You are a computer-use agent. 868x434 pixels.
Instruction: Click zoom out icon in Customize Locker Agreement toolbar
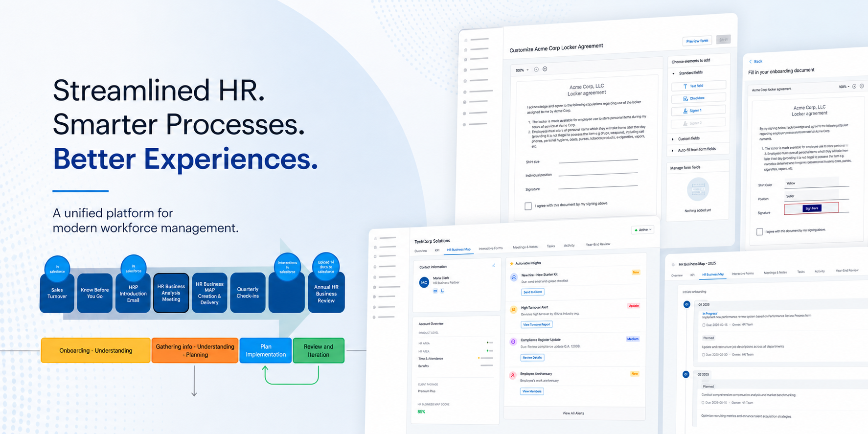[536, 69]
